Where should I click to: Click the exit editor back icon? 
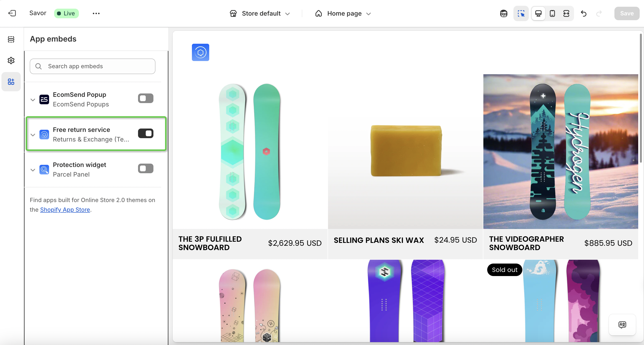[12, 13]
